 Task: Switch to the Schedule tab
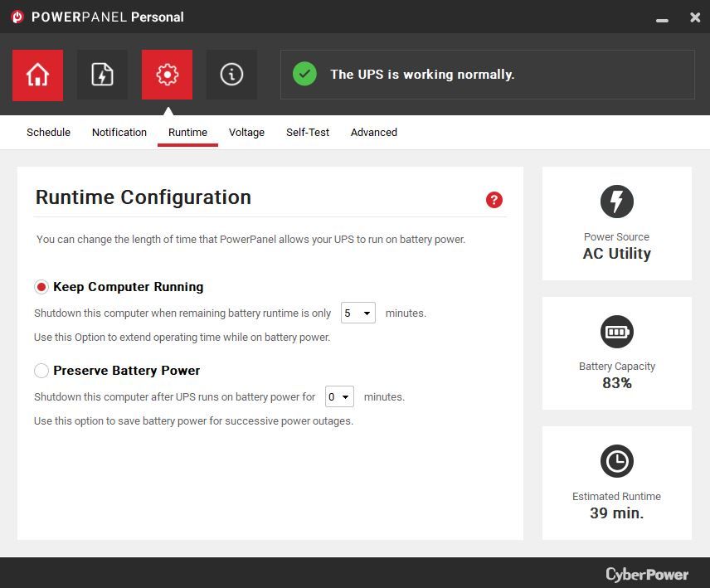coord(48,132)
